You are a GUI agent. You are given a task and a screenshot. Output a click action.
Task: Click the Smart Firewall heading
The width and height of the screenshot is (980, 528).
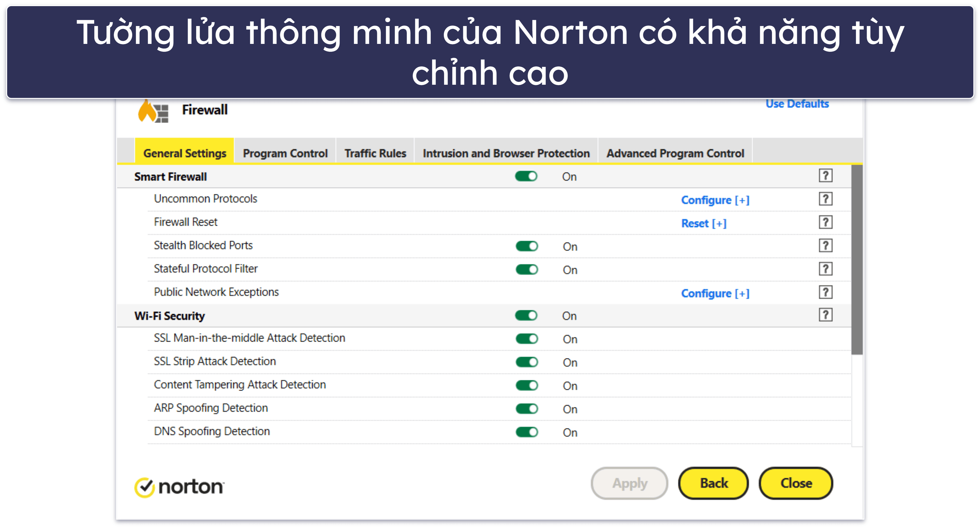click(170, 177)
